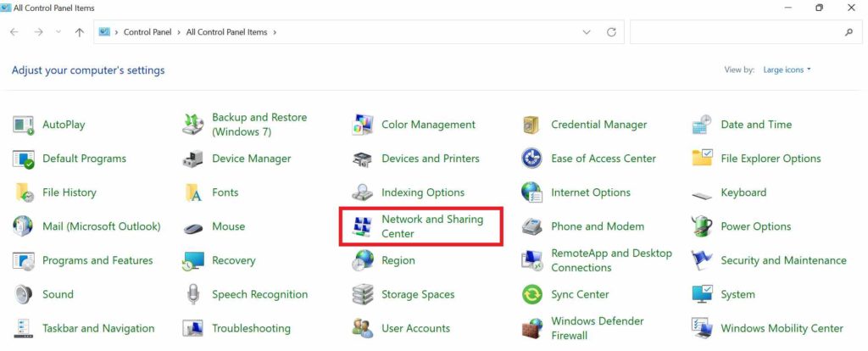
Task: Click the Backup and Restore icon
Action: pos(193,125)
